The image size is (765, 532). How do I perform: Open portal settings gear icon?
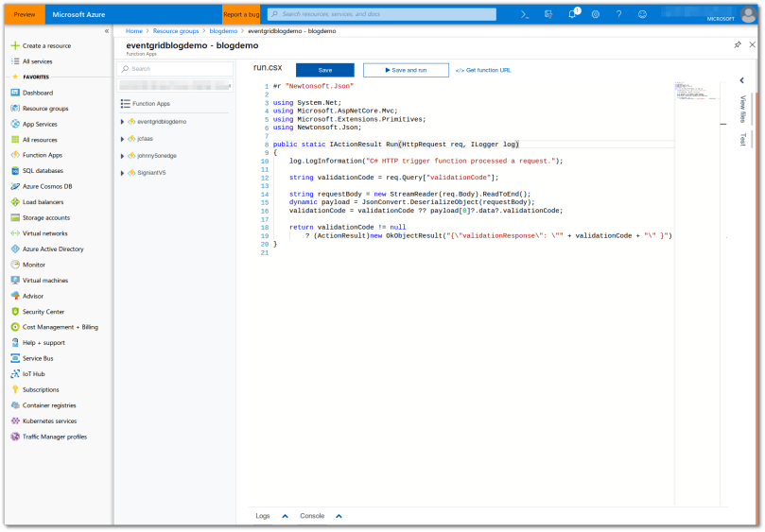pyautogui.click(x=596, y=14)
